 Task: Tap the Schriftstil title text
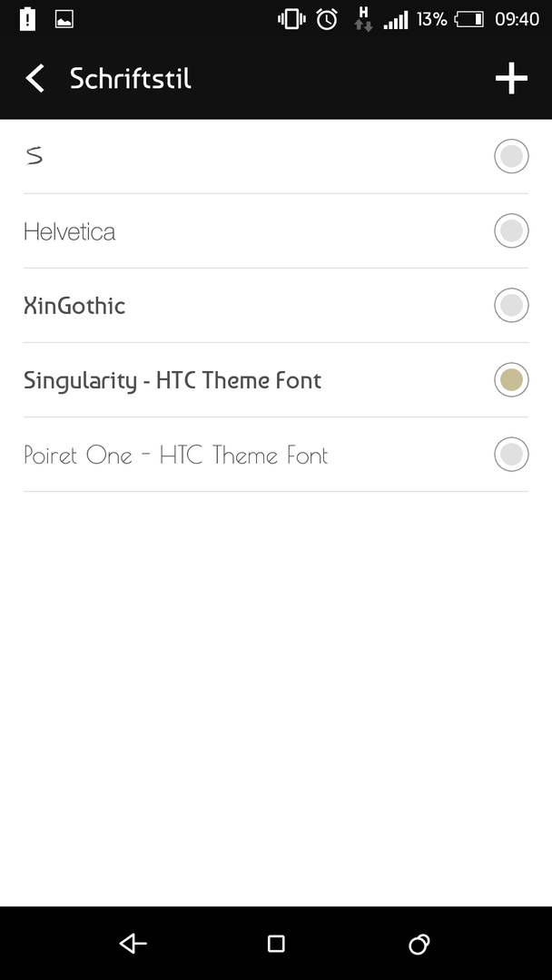click(130, 79)
